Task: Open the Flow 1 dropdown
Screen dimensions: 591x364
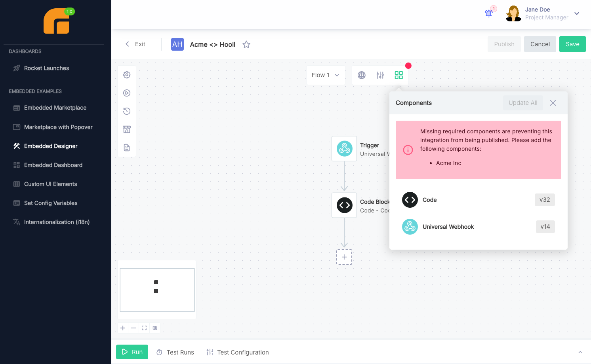Action: [x=325, y=75]
